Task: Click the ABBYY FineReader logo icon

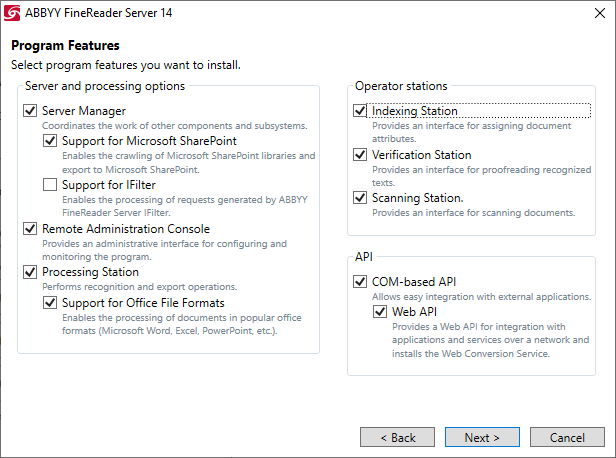Action: pos(12,13)
